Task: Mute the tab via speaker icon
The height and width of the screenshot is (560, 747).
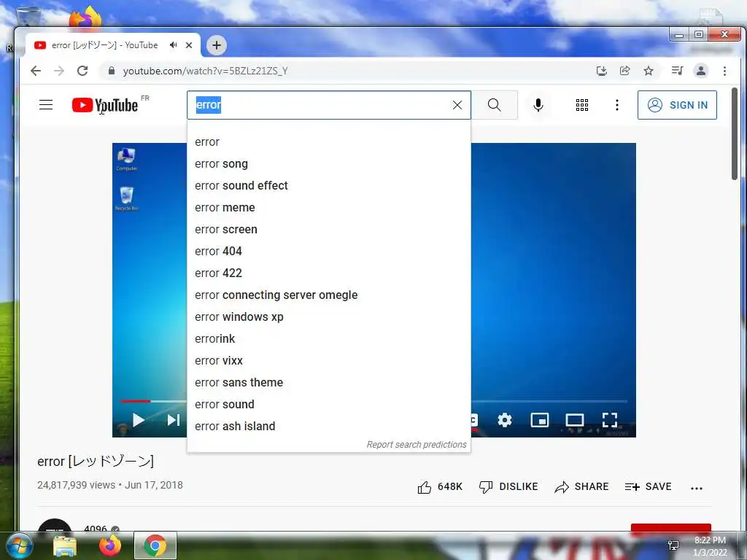Action: tap(173, 44)
